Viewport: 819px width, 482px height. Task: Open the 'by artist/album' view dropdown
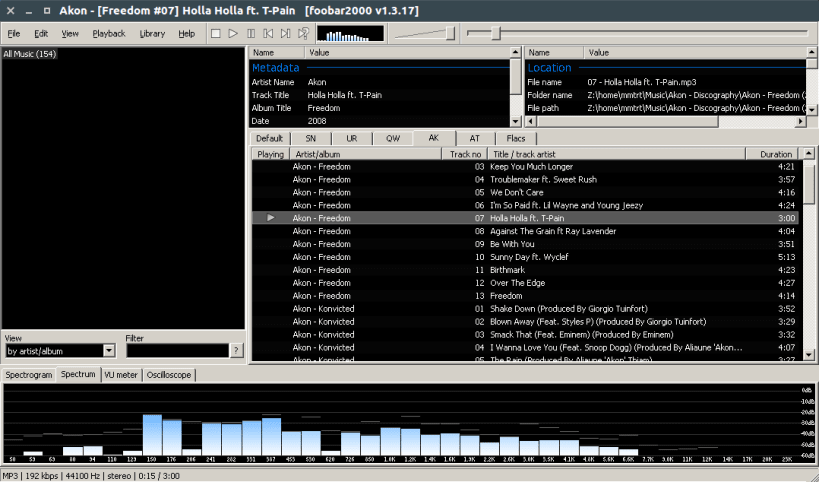click(109, 351)
